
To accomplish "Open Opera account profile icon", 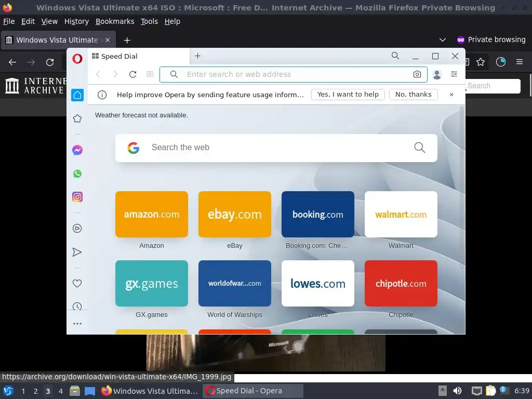I will point(437,74).
